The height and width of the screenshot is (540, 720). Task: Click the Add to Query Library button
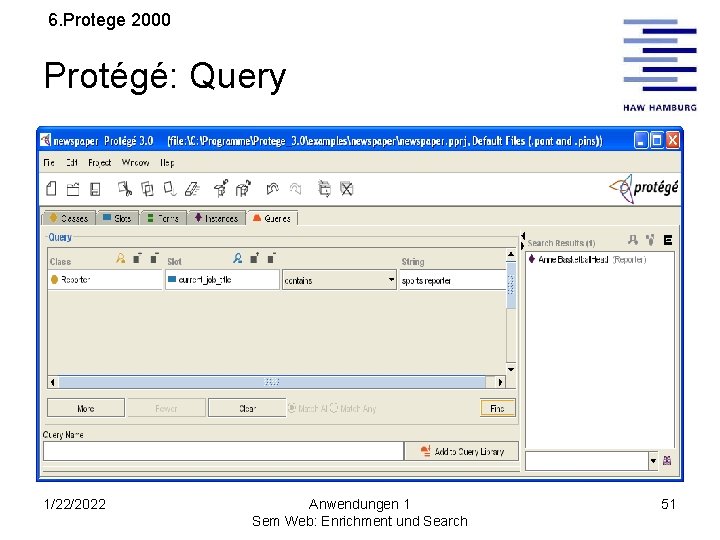tap(461, 451)
